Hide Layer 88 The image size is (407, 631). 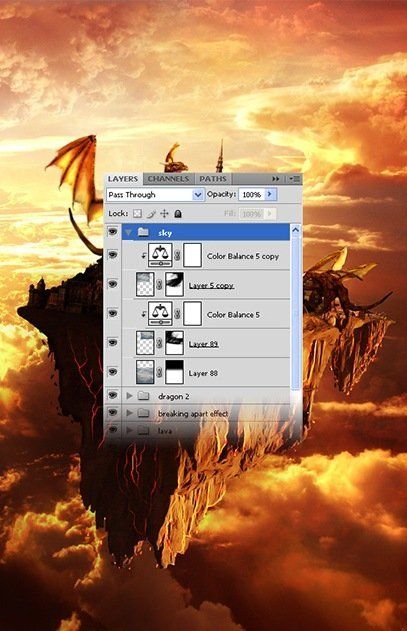pyautogui.click(x=113, y=371)
